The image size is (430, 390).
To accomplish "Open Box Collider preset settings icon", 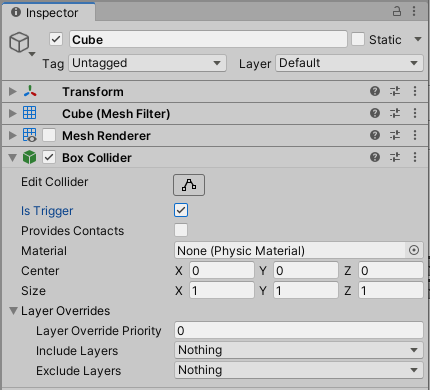I will tap(395, 157).
